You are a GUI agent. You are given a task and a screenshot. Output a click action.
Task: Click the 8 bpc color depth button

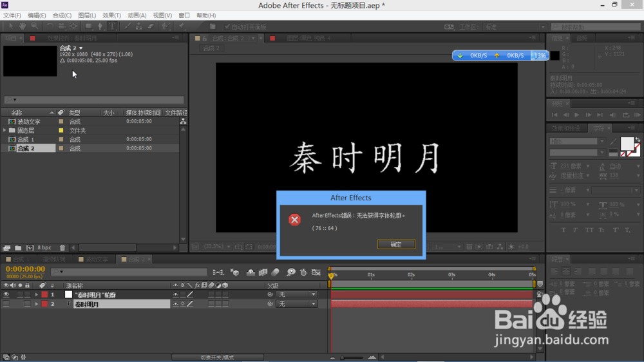tap(44, 248)
